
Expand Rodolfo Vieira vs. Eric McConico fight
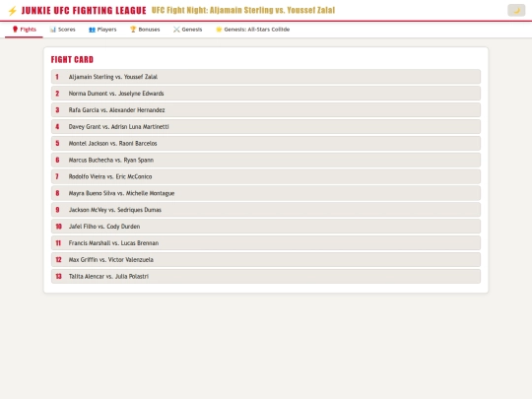point(266,176)
